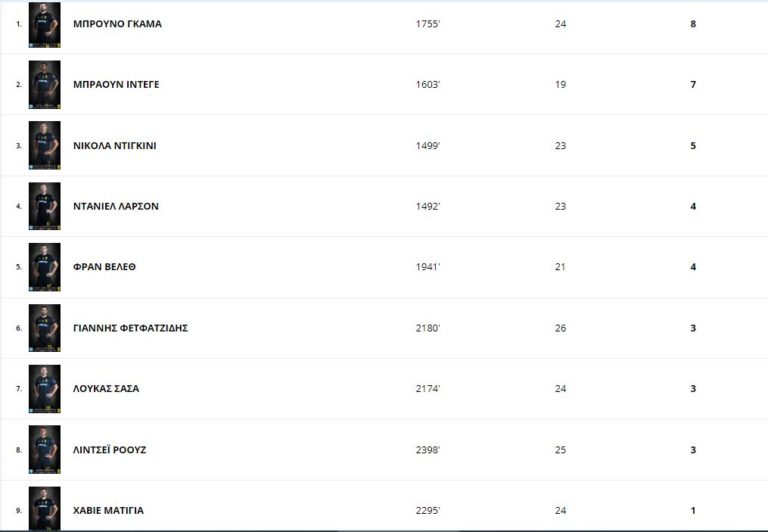
Task: Open ΦΡΑΝ ΒΕΛΕΘ's player photo
Action: 44,267
